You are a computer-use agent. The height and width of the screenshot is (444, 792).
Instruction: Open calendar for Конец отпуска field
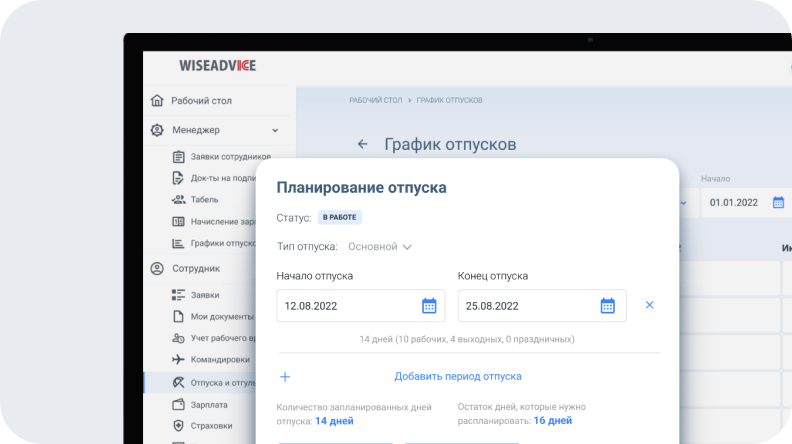[608, 306]
